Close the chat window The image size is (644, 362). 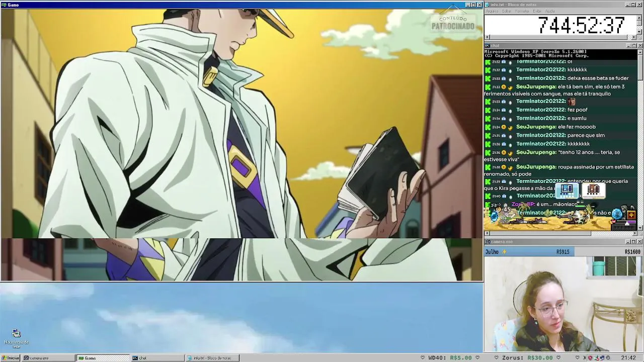640,46
